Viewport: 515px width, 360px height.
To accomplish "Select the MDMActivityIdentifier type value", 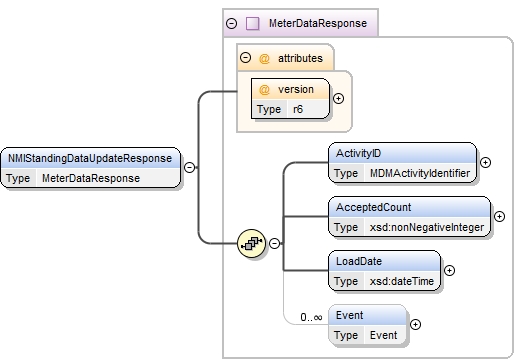I will [x=420, y=173].
